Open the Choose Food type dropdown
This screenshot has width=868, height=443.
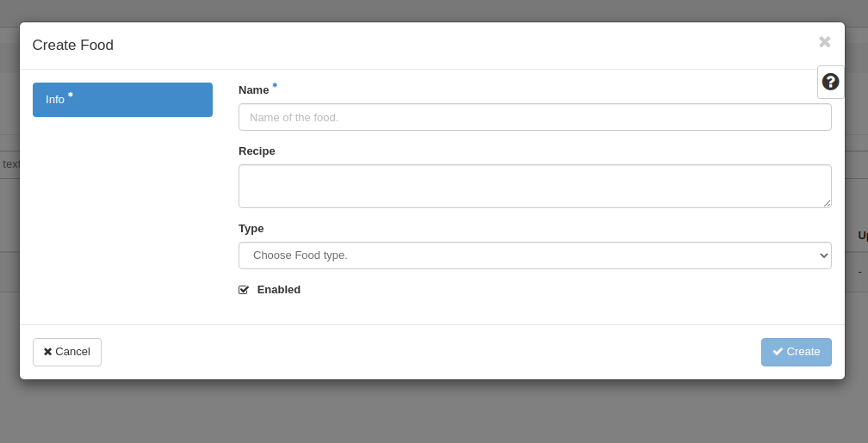[534, 255]
